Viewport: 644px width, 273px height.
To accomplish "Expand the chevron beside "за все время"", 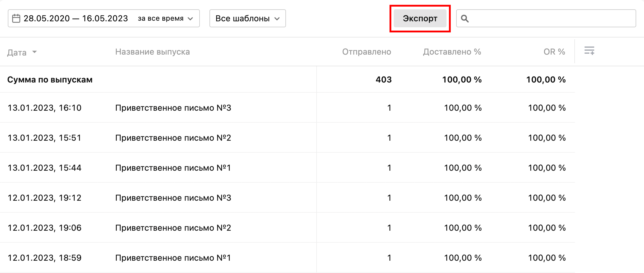I will tap(190, 19).
